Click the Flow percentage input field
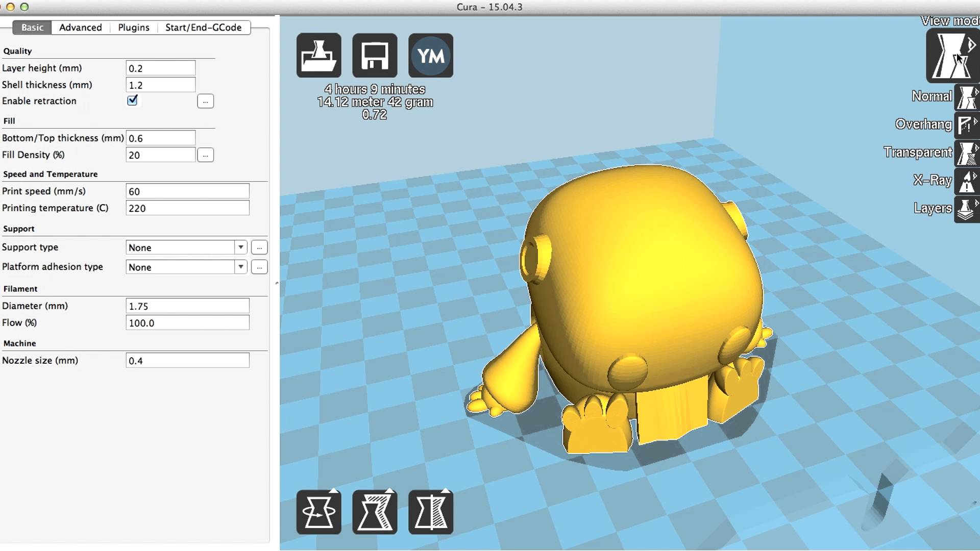This screenshot has height=551, width=980. (187, 323)
